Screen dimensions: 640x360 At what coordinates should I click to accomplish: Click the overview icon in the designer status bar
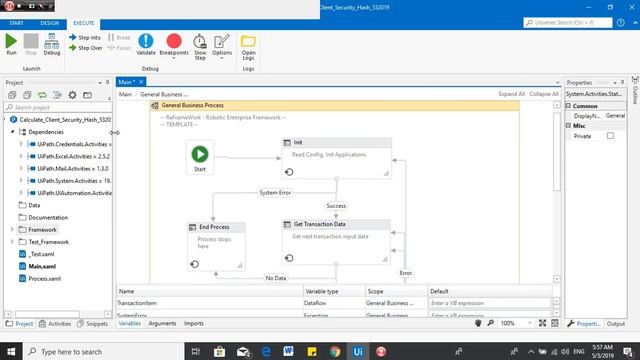554,323
